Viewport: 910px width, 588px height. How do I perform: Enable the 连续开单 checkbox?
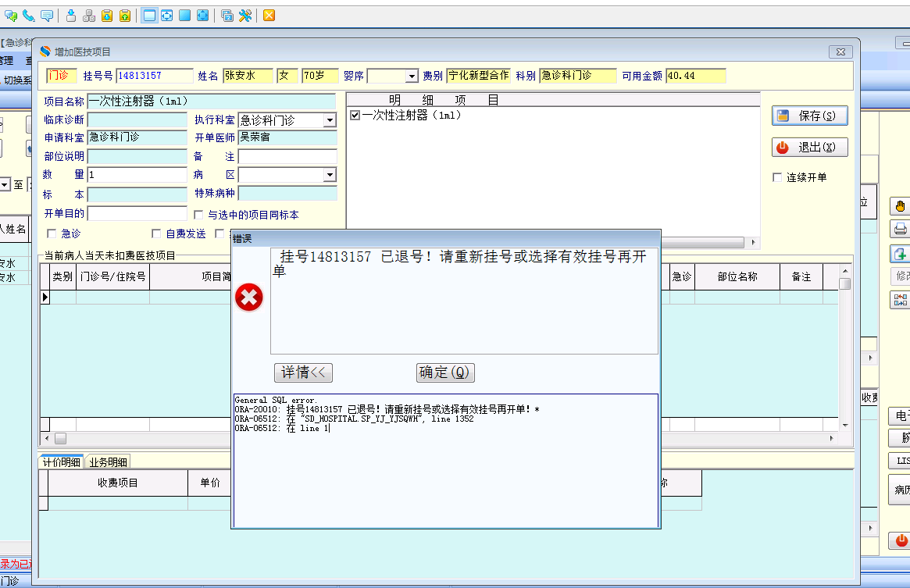(778, 177)
